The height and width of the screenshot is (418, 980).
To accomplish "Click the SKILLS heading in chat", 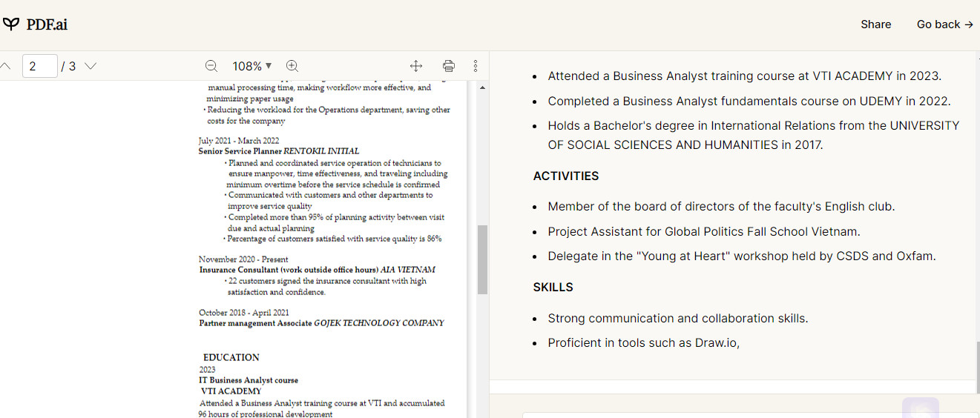I will click(x=553, y=287).
